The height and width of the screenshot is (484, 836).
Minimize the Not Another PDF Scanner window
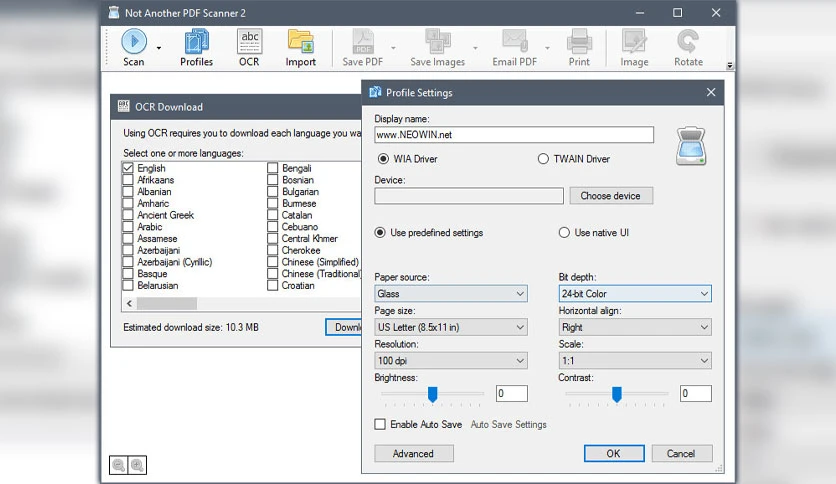[640, 13]
